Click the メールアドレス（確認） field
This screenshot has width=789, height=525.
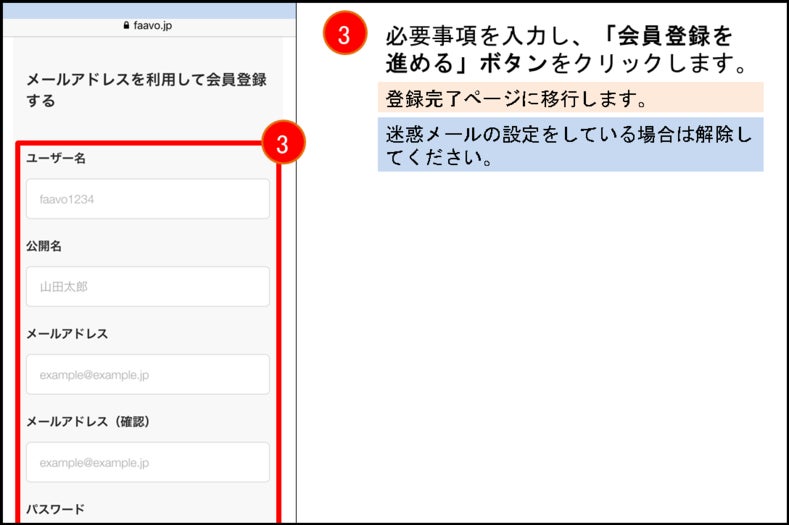coord(148,462)
